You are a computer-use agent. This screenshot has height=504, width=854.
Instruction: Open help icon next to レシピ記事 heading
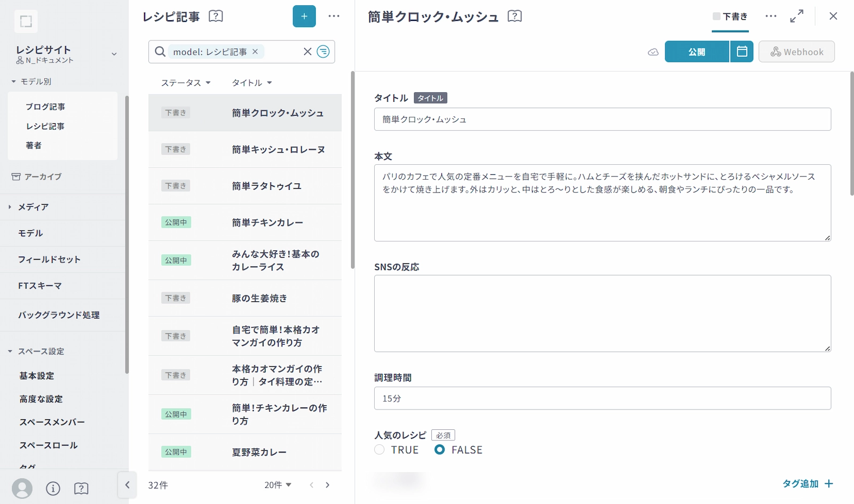pyautogui.click(x=216, y=17)
